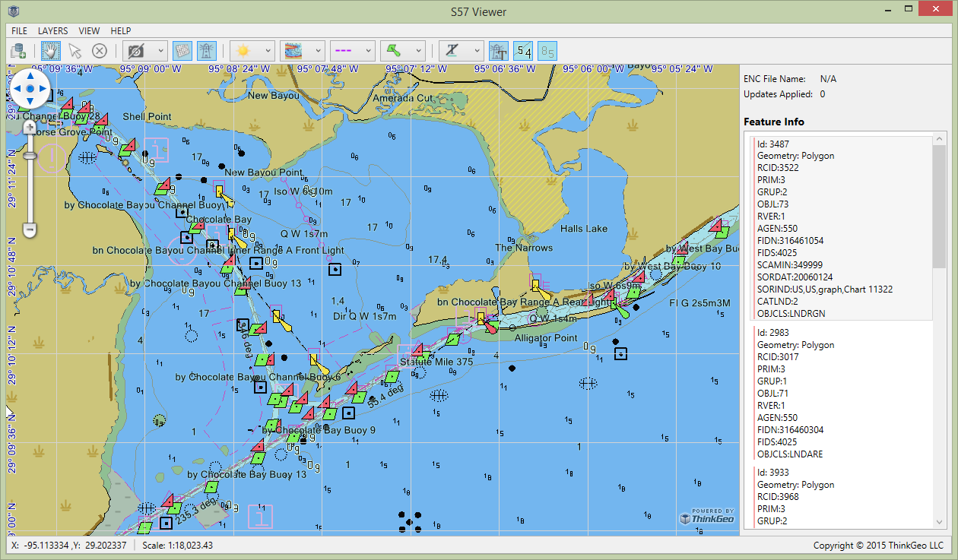Select the Pan tool in the toolbar
This screenshot has height=560, width=958.
50,50
